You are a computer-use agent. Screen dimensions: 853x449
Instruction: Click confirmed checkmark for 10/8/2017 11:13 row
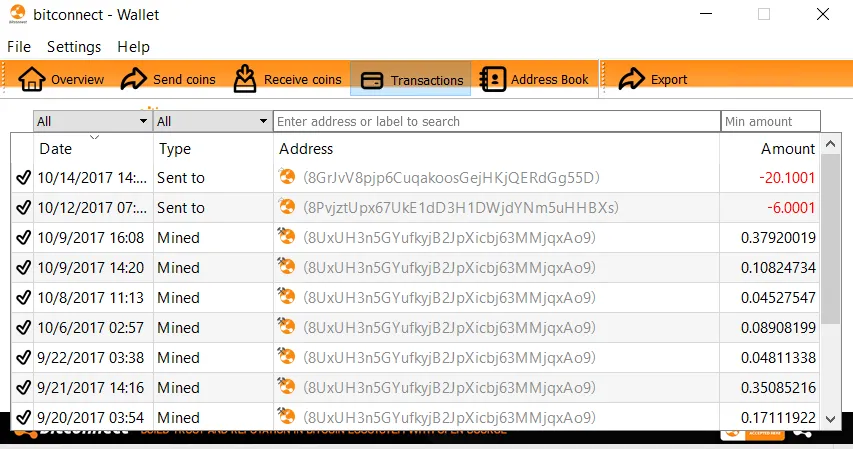click(x=23, y=297)
